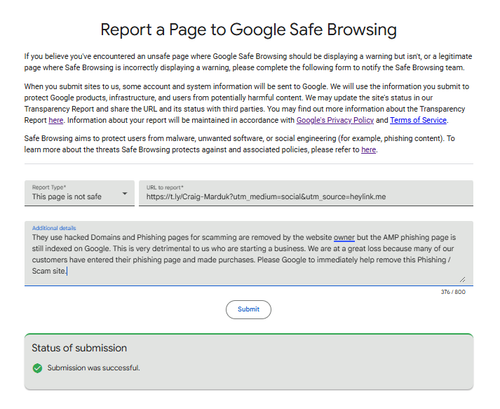This screenshot has width=500, height=409.
Task: Click the 'Report a Page to Google Safe Browsing' title
Action: (x=249, y=29)
